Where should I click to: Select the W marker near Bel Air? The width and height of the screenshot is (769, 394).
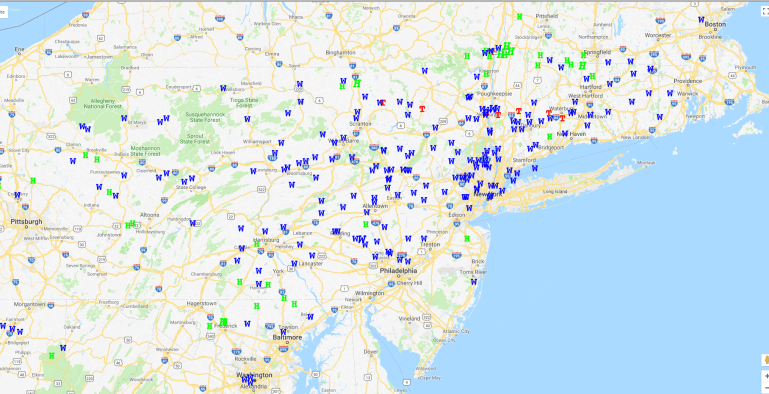(310, 317)
